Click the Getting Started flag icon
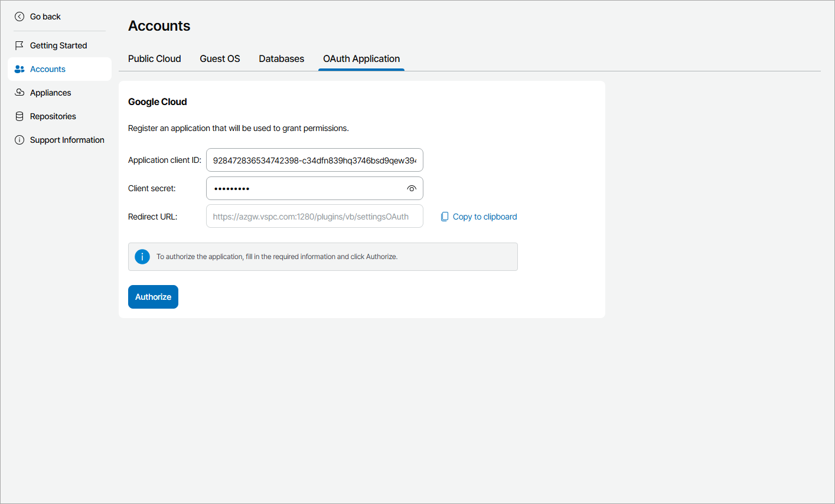This screenshot has width=835, height=504. coord(19,45)
